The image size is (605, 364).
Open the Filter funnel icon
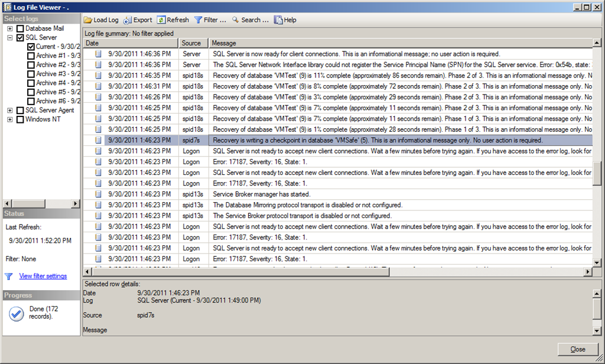pyautogui.click(x=198, y=20)
